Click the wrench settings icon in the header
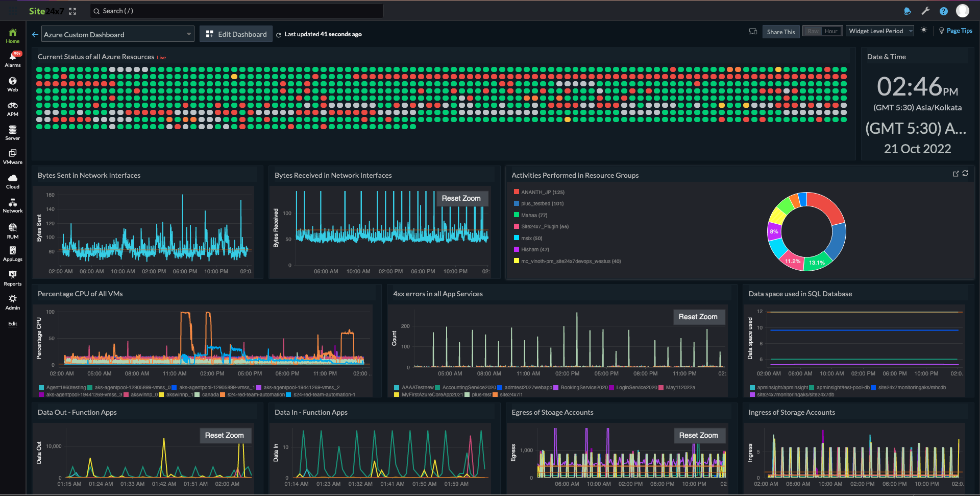The height and width of the screenshot is (496, 980). coord(925,11)
